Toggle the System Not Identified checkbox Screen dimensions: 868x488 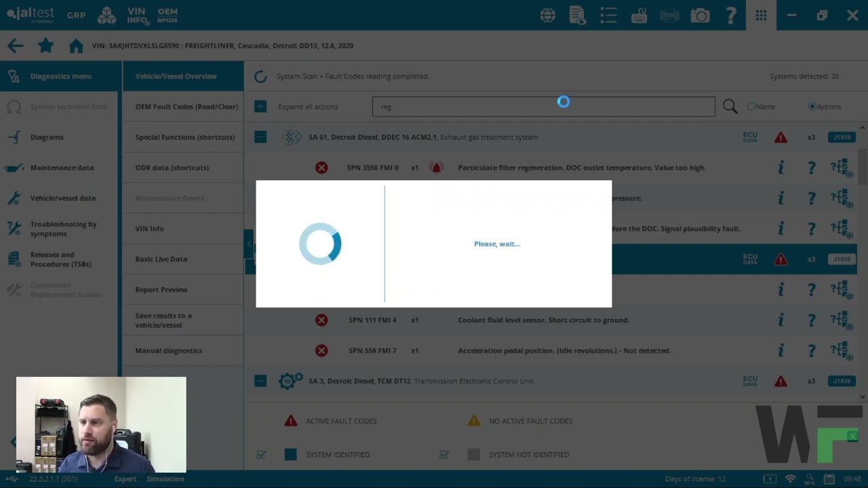[443, 455]
